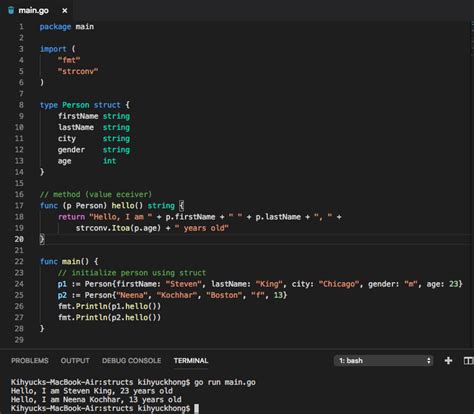Click the '// method (value eceiver)' comment

(96, 194)
